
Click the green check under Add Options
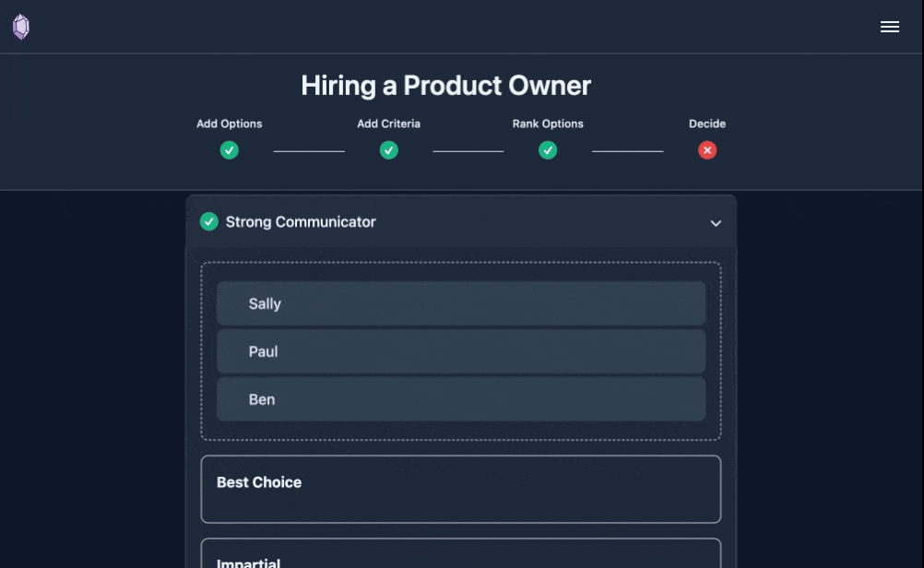coord(230,150)
